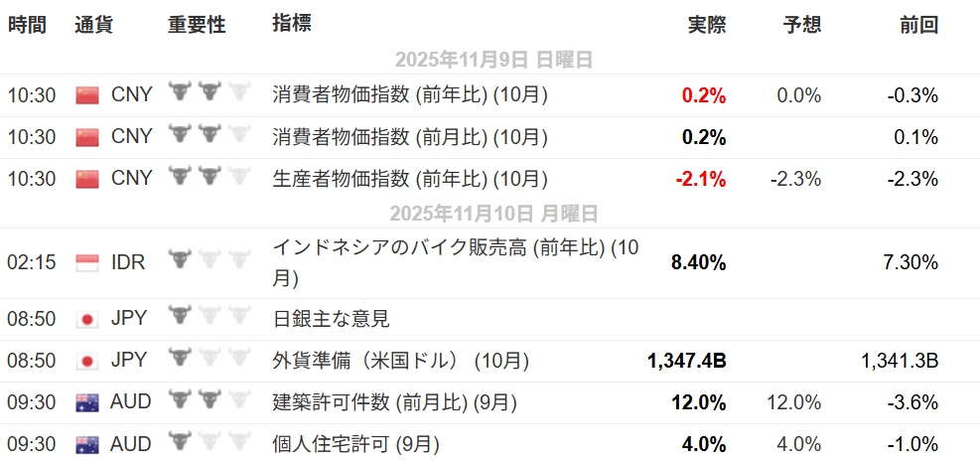
Task: Click the Indonesia flag beside IDR
Action: (88, 263)
